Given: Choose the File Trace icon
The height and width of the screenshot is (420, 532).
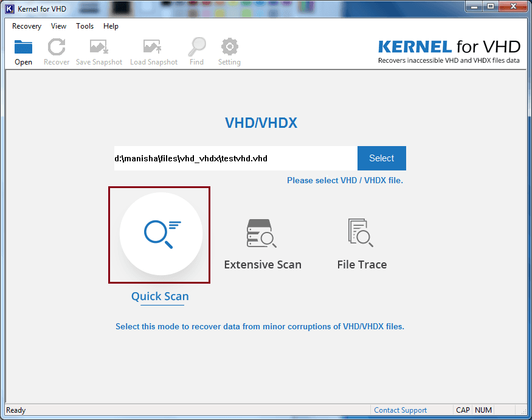Looking at the screenshot, I should (x=361, y=233).
